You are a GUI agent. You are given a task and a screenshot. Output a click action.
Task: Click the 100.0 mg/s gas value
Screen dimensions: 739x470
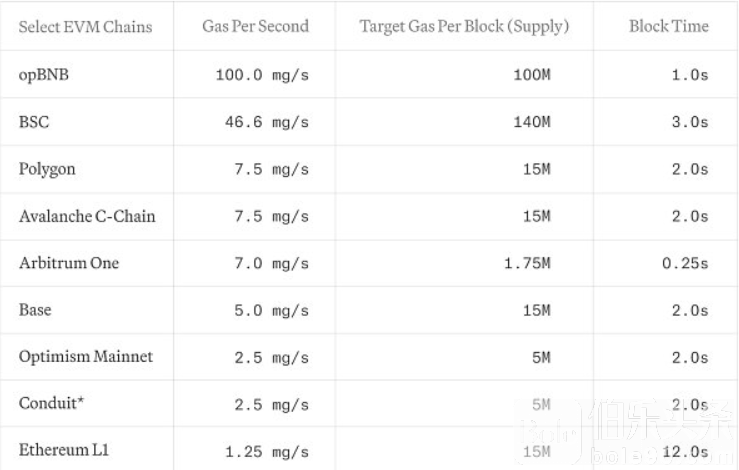click(x=262, y=76)
